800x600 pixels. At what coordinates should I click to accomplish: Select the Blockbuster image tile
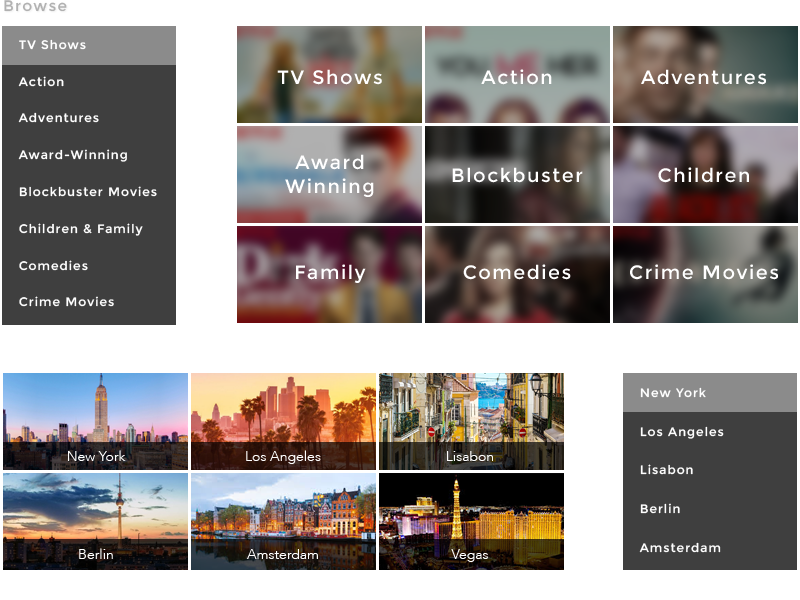[x=517, y=174]
